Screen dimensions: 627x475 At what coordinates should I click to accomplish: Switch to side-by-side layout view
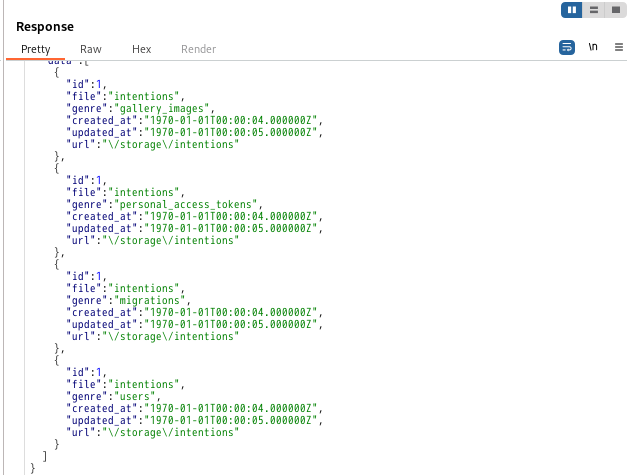coord(572,10)
